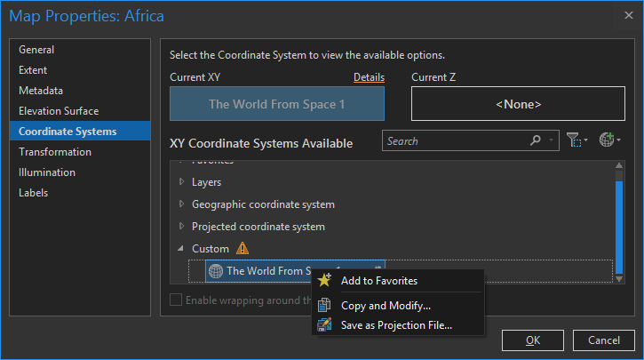Click the Copy and Modify icon
This screenshot has width=644, height=360.
point(324,306)
